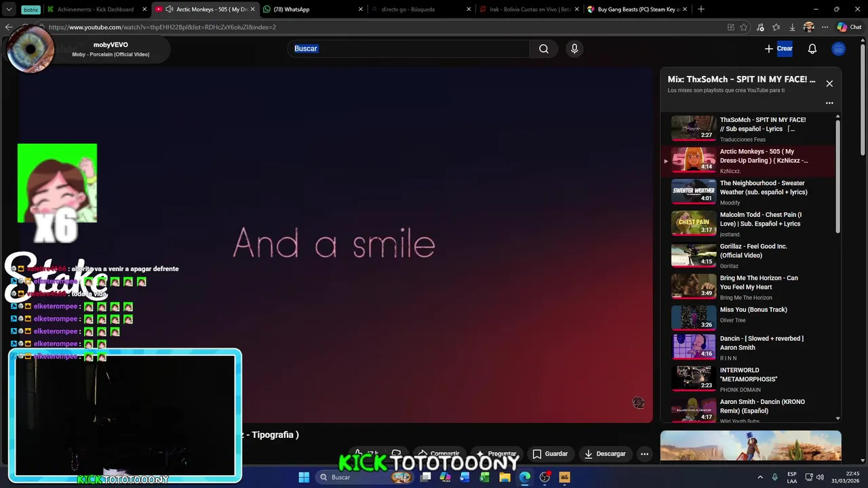Launch Excel from the taskbar
The image size is (868, 488).
coord(485,477)
